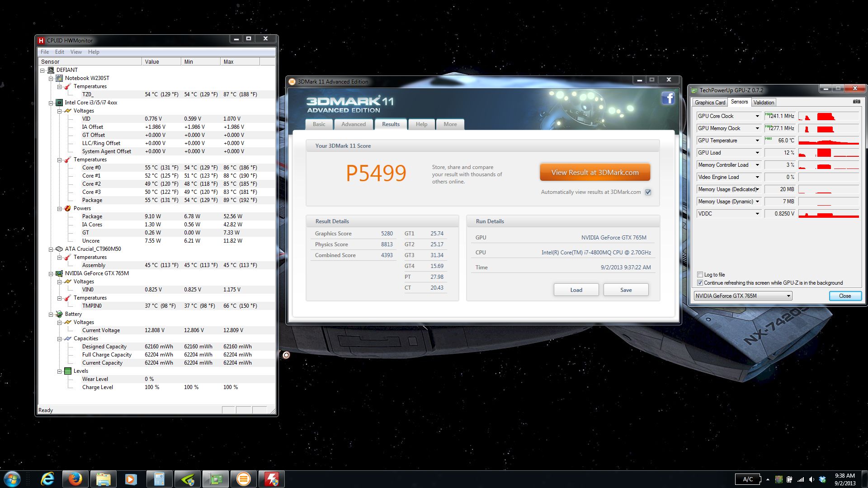Viewport: 868px width, 488px height.
Task: Uncheck Automatically view results at 3DMark.com
Action: [x=648, y=192]
